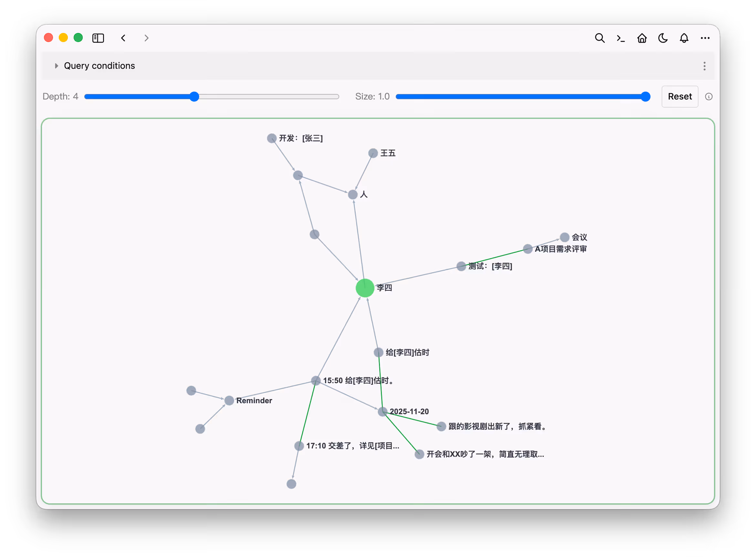Select the 王五 node
Screen dimensions: 756x557
click(373, 153)
